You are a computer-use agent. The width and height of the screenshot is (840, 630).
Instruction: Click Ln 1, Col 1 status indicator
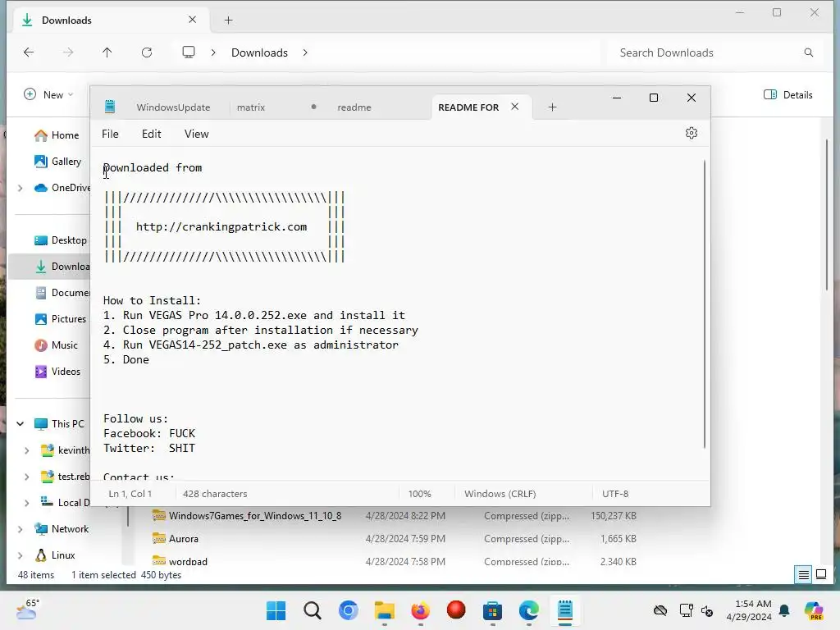coord(130,494)
